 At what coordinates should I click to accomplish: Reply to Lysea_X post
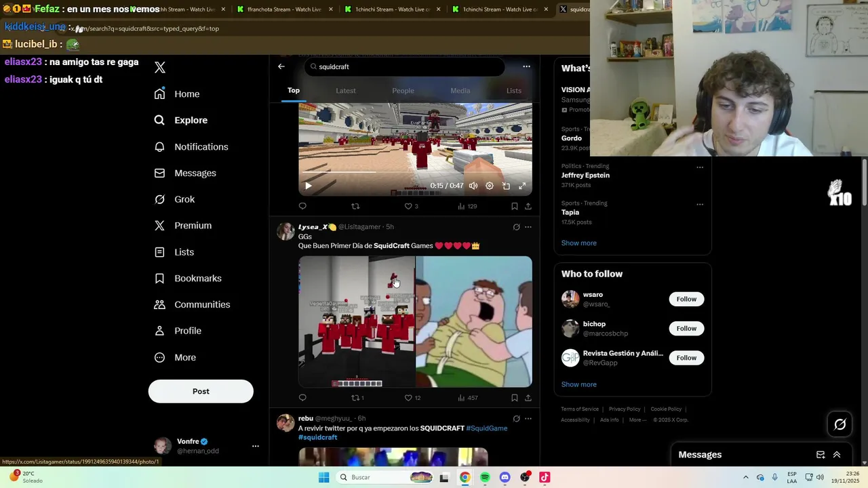[302, 398]
